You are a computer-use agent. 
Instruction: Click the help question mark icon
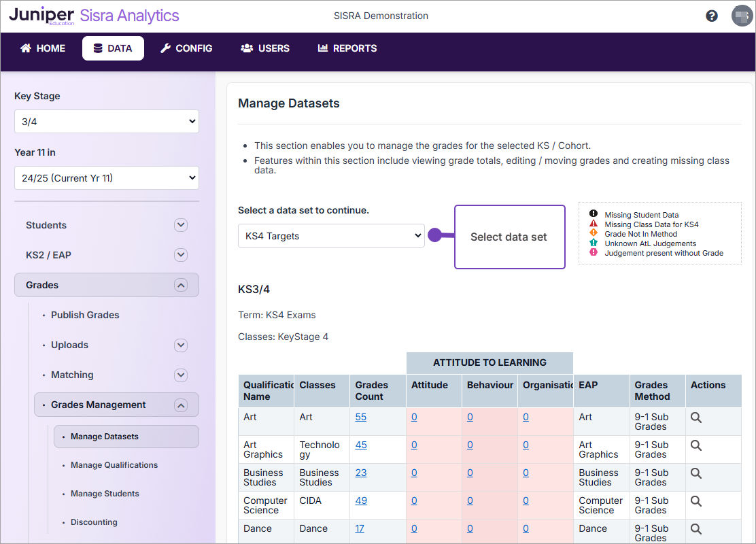coord(711,15)
